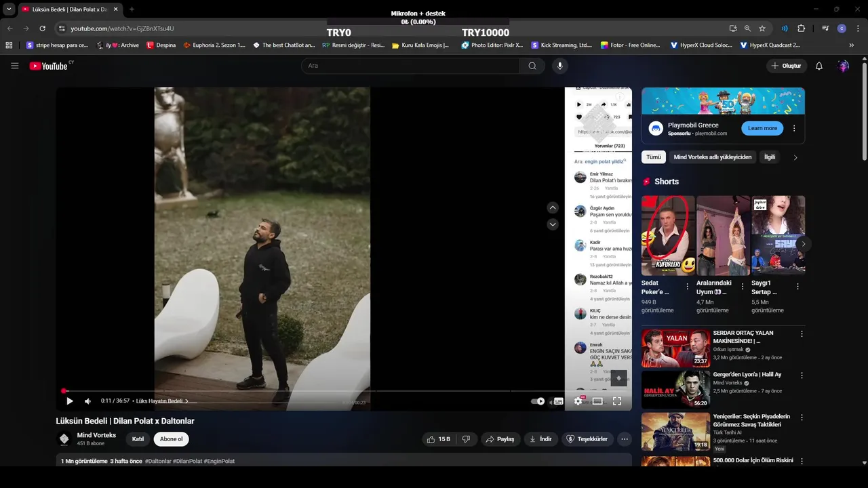868x488 pixels.
Task: Open options for Sedat Peker'e short
Action: click(687, 287)
